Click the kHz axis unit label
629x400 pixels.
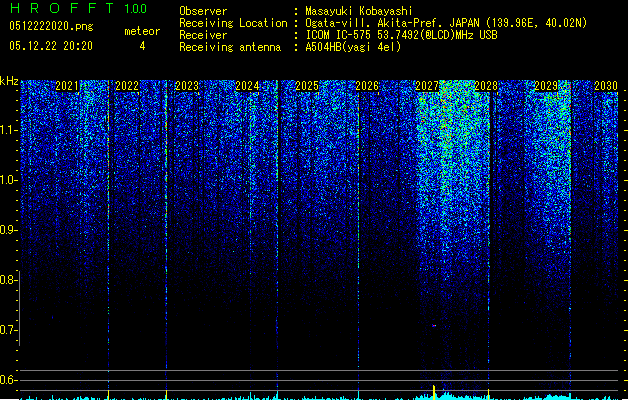(9, 81)
